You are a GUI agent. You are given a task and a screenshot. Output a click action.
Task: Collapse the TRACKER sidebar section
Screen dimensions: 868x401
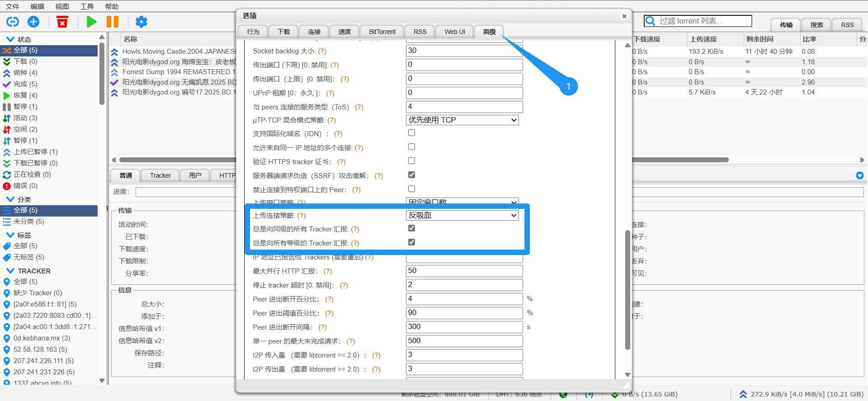(10, 271)
